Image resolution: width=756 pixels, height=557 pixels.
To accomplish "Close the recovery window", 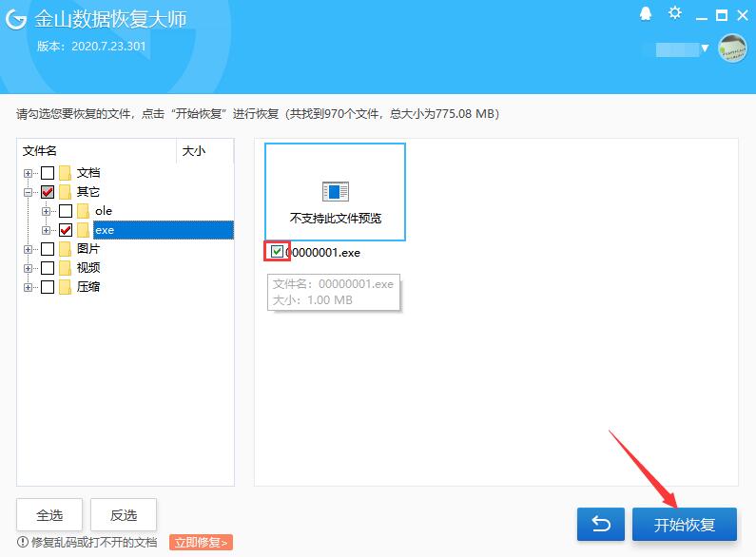I will click(x=743, y=15).
